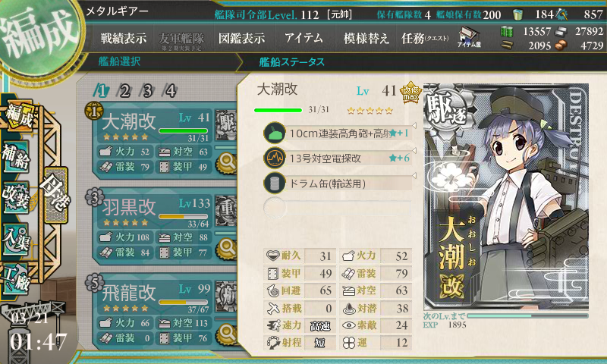
Task: Return to port via 母港 button
Action: click(x=56, y=194)
